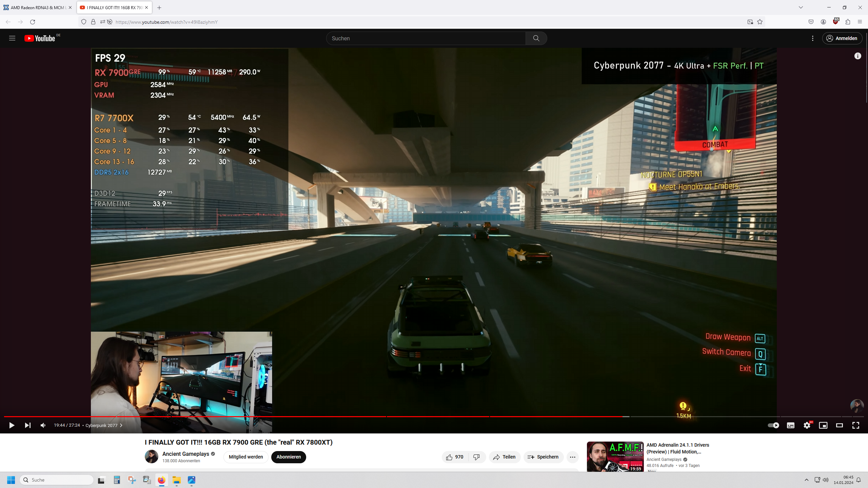Screen dimensions: 868x488
Task: Skip to the next video
Action: [28, 425]
